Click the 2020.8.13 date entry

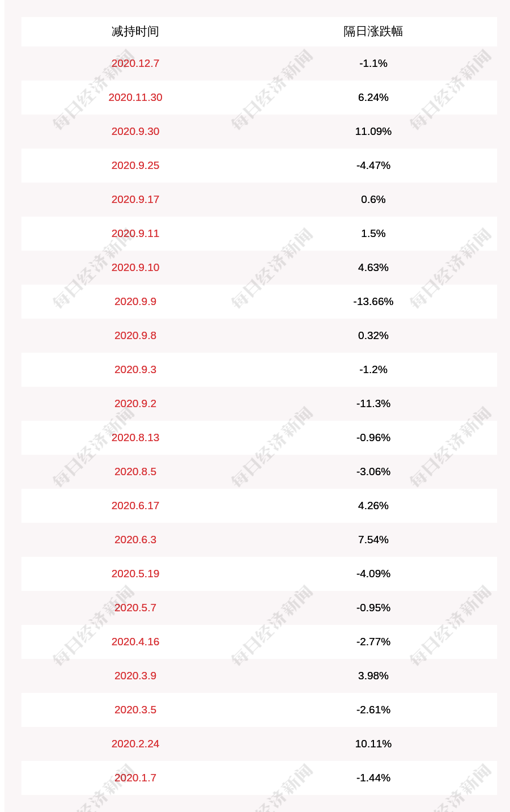(x=135, y=437)
